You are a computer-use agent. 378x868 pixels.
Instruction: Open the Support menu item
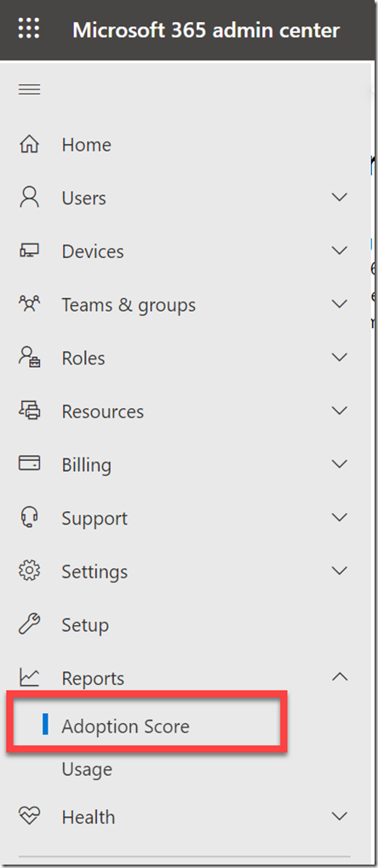[x=94, y=519]
